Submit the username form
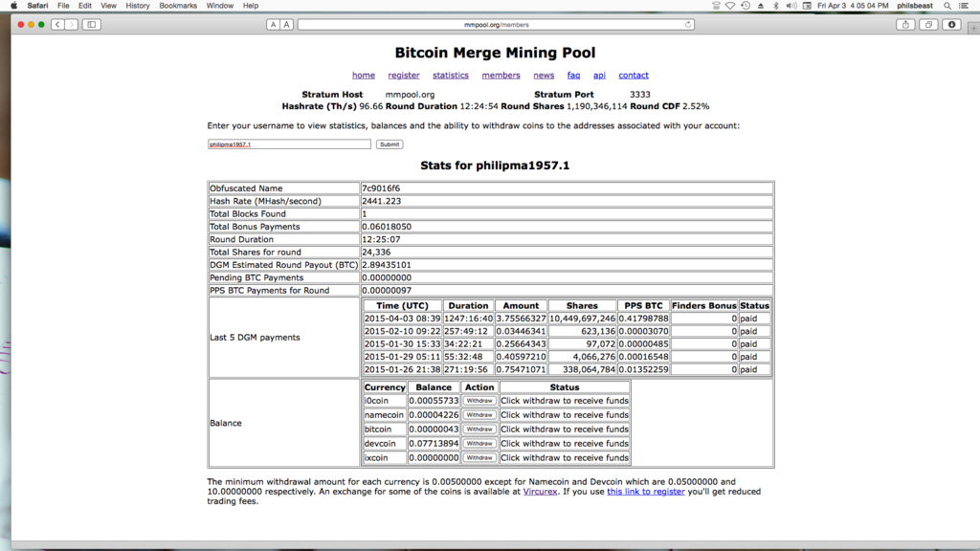This screenshot has height=551, width=980. pos(390,144)
